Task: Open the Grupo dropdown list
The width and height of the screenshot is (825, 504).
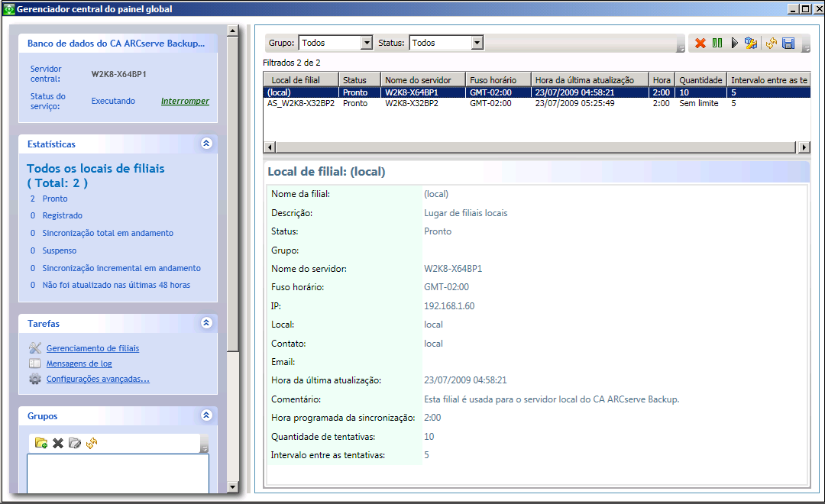Action: click(366, 44)
